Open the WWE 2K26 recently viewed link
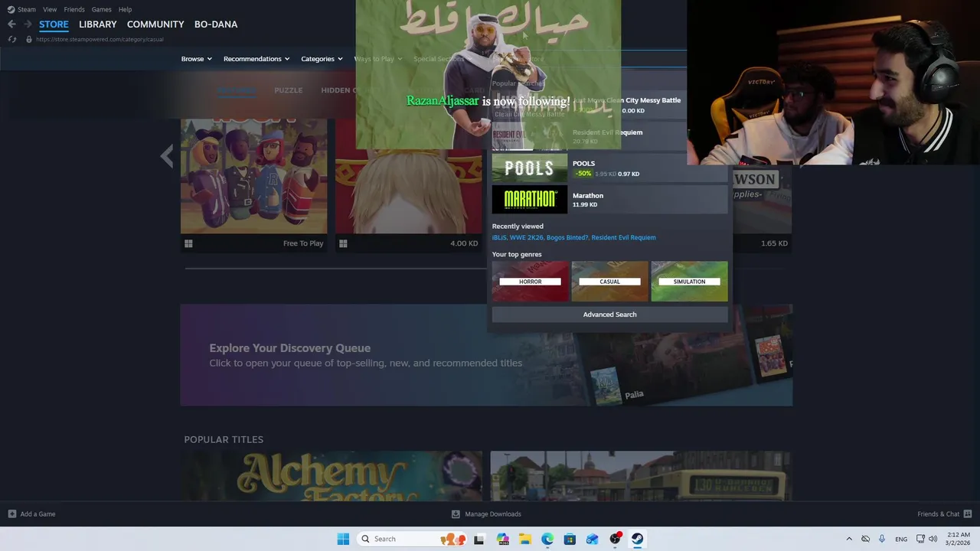Image resolution: width=980 pixels, height=551 pixels. click(x=526, y=237)
